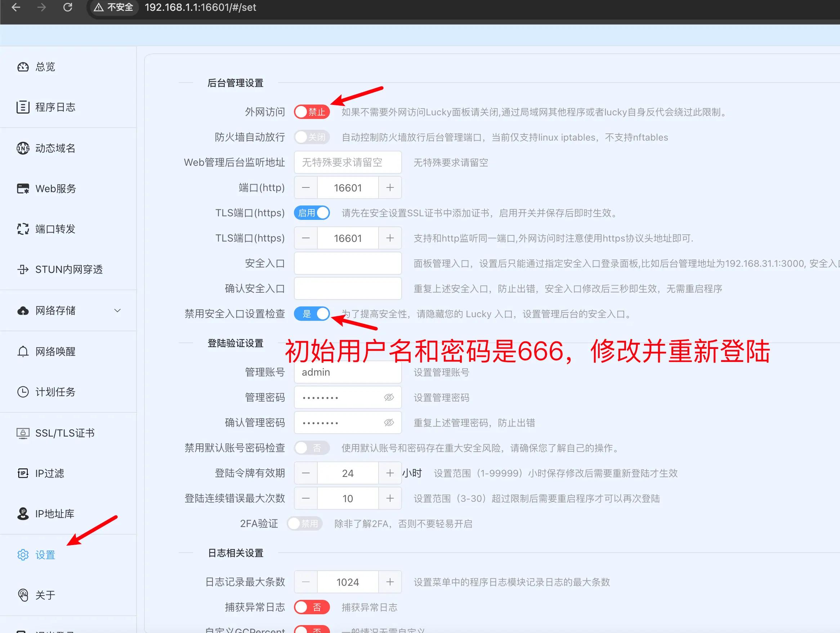Toggle 禁用安全入口设置检查 switch

pos(312,314)
